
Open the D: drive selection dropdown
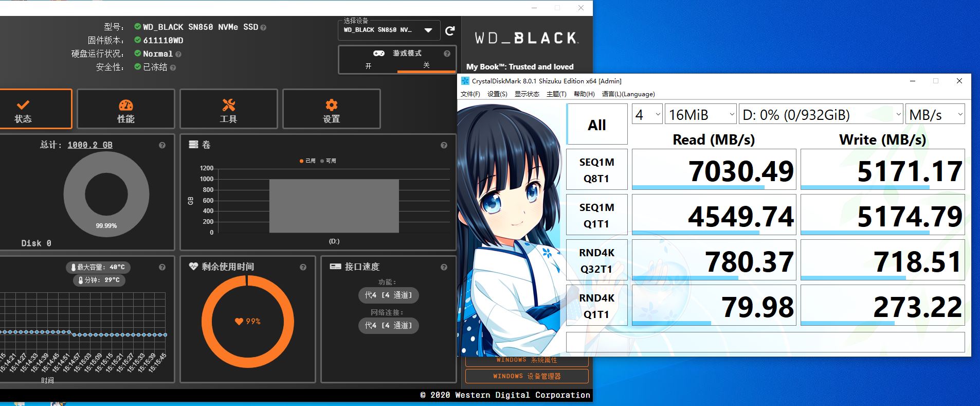click(821, 114)
